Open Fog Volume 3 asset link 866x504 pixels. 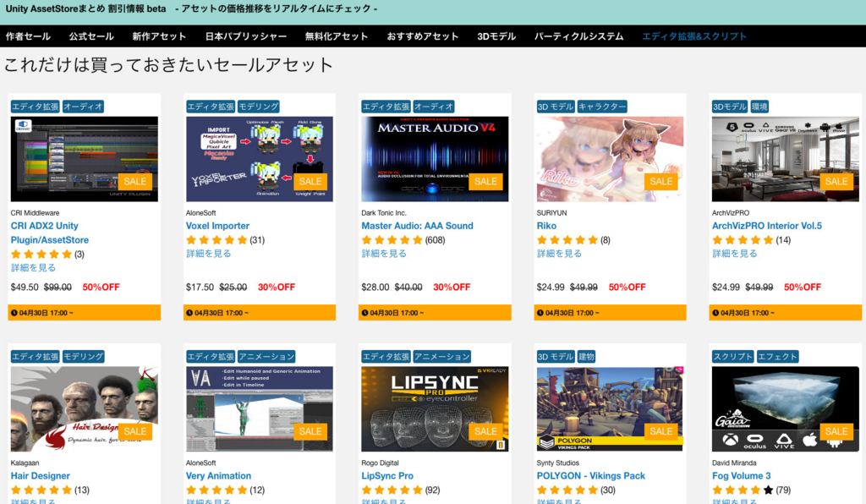pyautogui.click(x=741, y=476)
